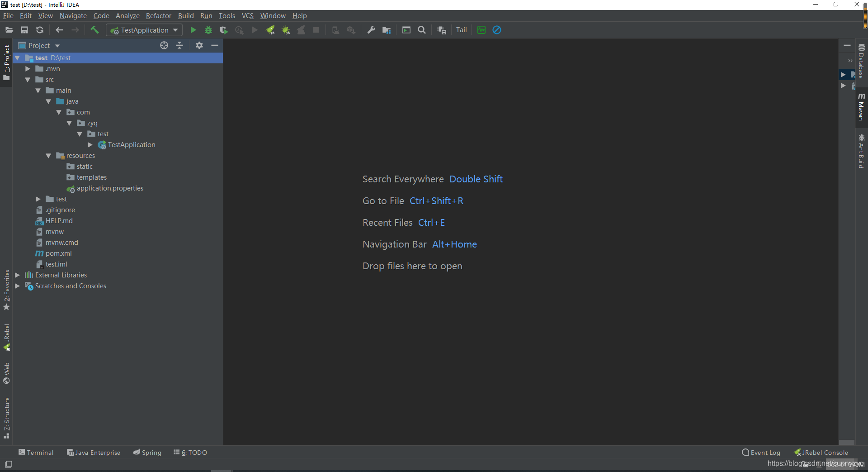This screenshot has width=868, height=472.
Task: Collapse the main folder arrow
Action: tap(38, 91)
